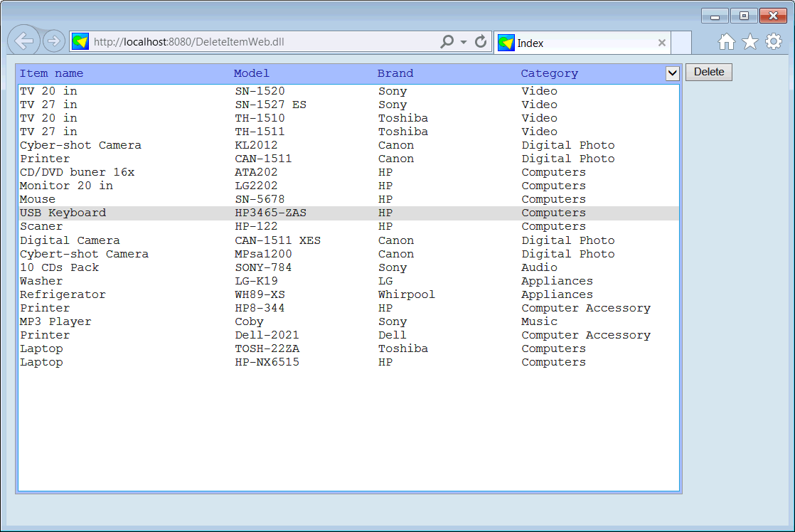
Task: Select the Cyber-shot Camera row
Action: (x=349, y=146)
